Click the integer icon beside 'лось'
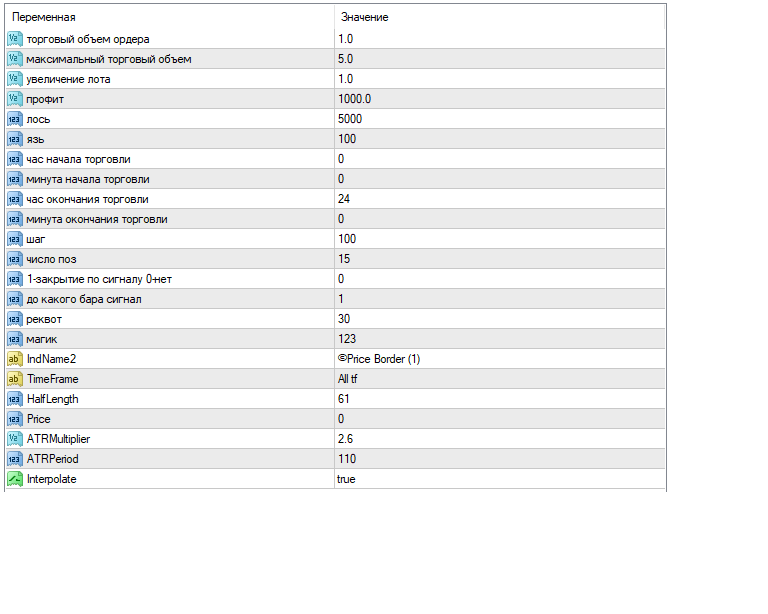Image resolution: width=768 pixels, height=614 pixels. [14, 119]
